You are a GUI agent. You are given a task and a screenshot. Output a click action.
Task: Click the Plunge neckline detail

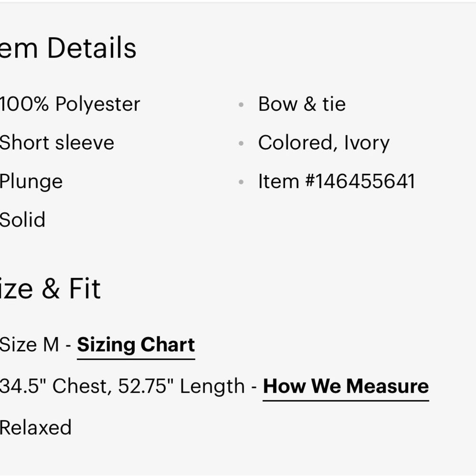pyautogui.click(x=31, y=182)
